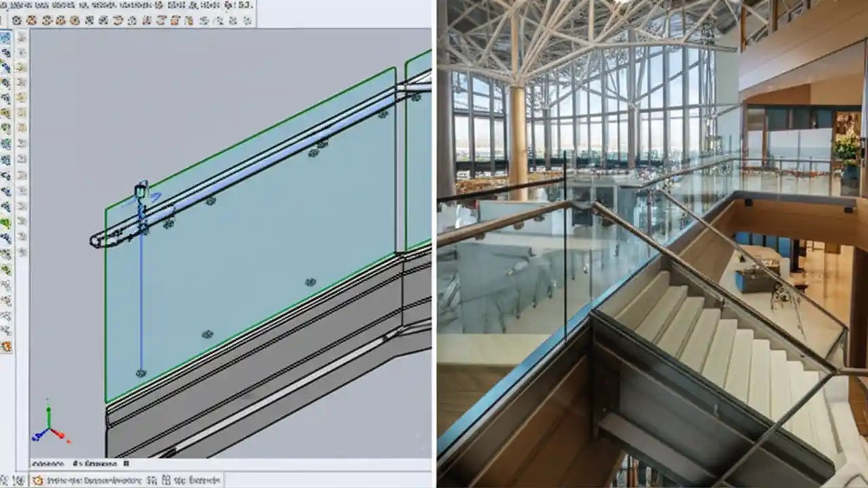868x488 pixels.
Task: Click the last icon on the second toolbar row
Action: pyautogui.click(x=248, y=19)
